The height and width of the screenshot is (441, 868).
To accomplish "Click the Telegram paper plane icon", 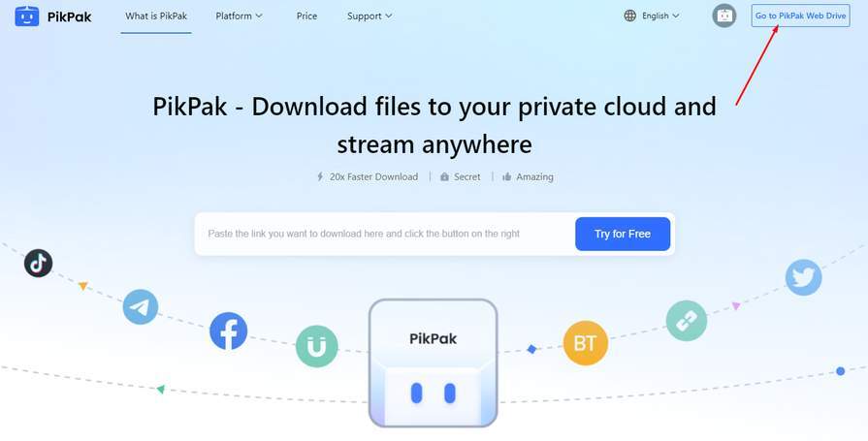I will (141, 306).
